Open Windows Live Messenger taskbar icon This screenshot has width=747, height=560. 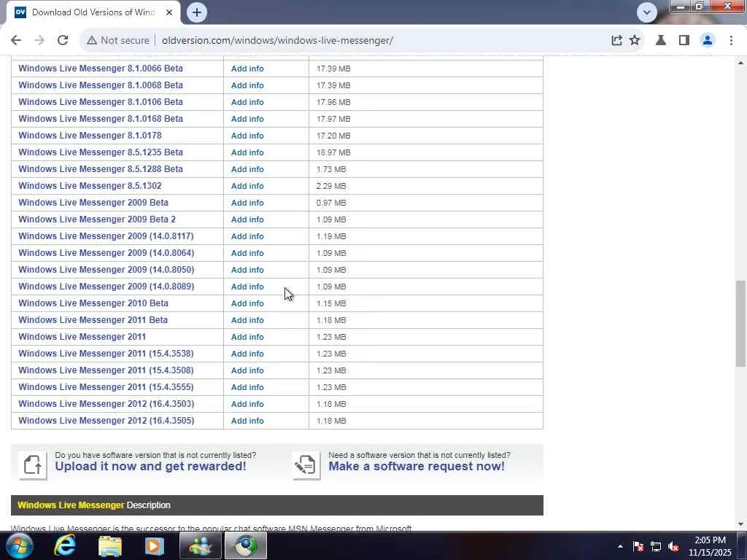tap(201, 545)
